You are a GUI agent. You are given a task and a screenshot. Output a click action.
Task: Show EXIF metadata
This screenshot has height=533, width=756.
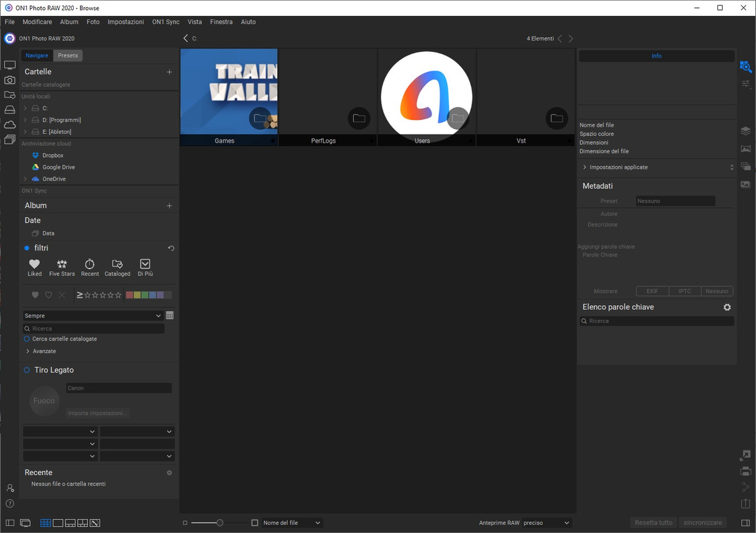[x=652, y=291]
